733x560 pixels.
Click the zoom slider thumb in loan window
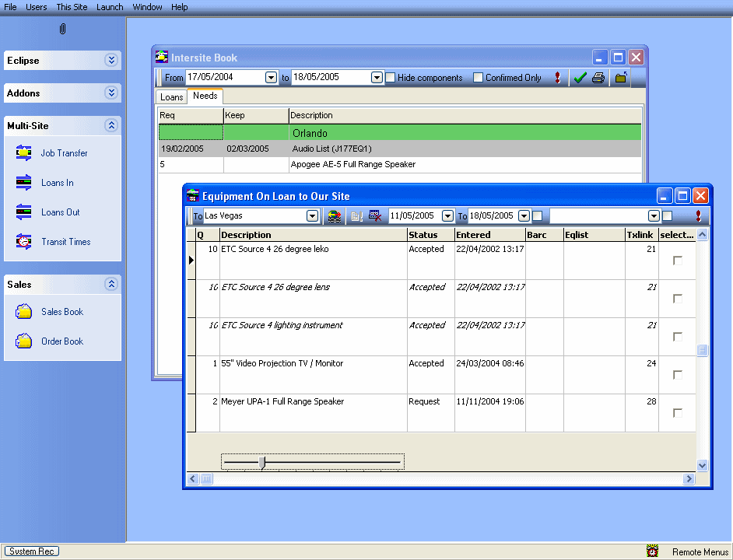261,462
